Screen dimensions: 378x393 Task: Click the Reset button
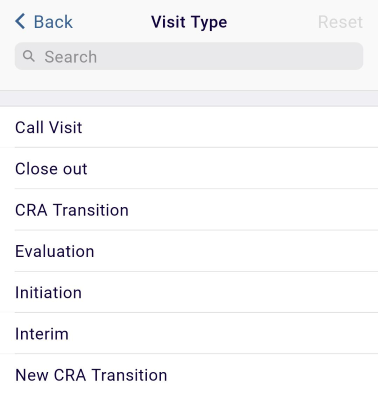click(340, 22)
